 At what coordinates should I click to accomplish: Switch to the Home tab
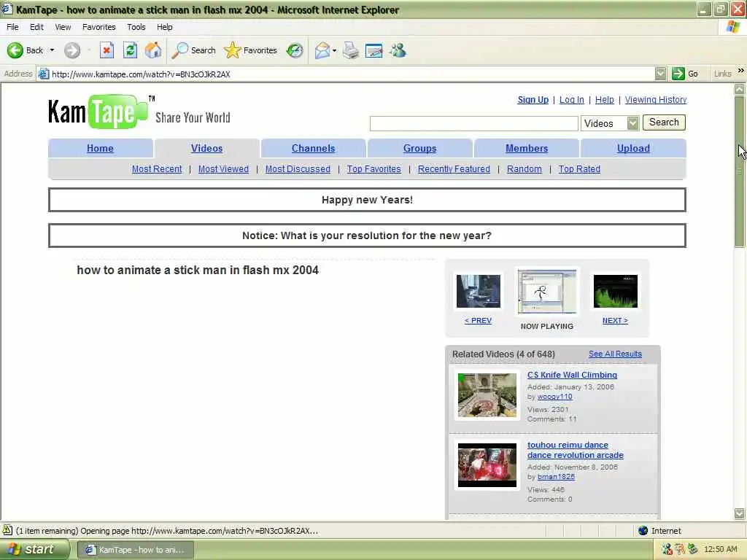click(x=100, y=148)
